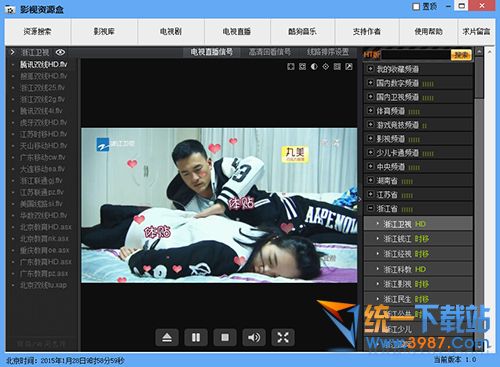Select channel 浙江民生 时移
The height and width of the screenshot is (367, 500).
coord(418,299)
